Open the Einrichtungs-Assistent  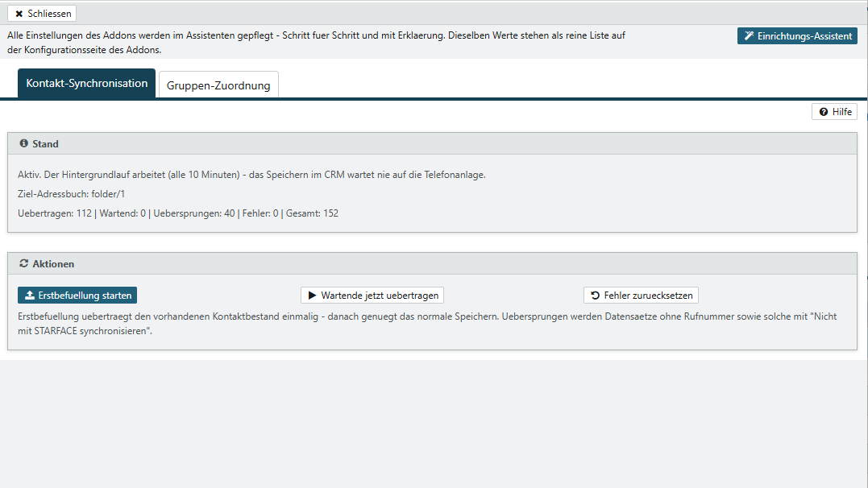pyautogui.click(x=797, y=36)
